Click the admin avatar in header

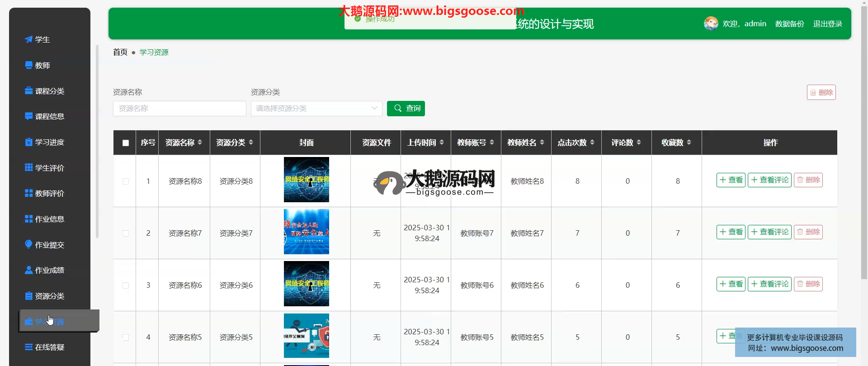(711, 24)
